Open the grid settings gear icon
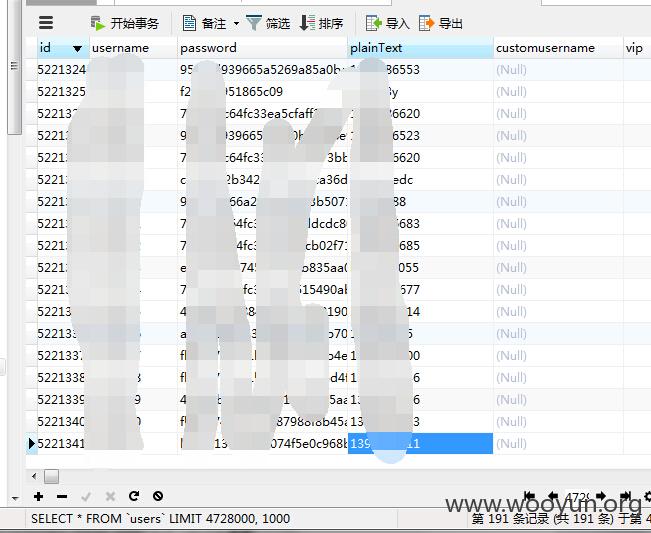Viewport: 651px width, 533px height. (x=647, y=496)
